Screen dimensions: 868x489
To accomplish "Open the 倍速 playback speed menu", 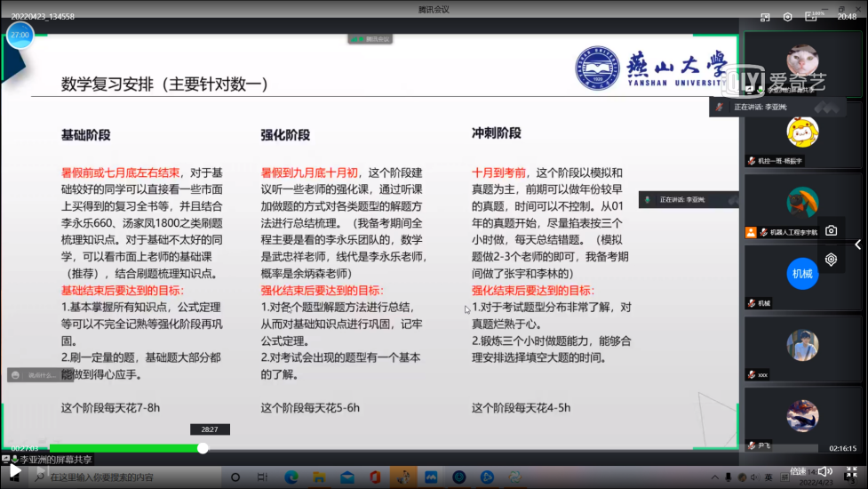I will click(798, 471).
